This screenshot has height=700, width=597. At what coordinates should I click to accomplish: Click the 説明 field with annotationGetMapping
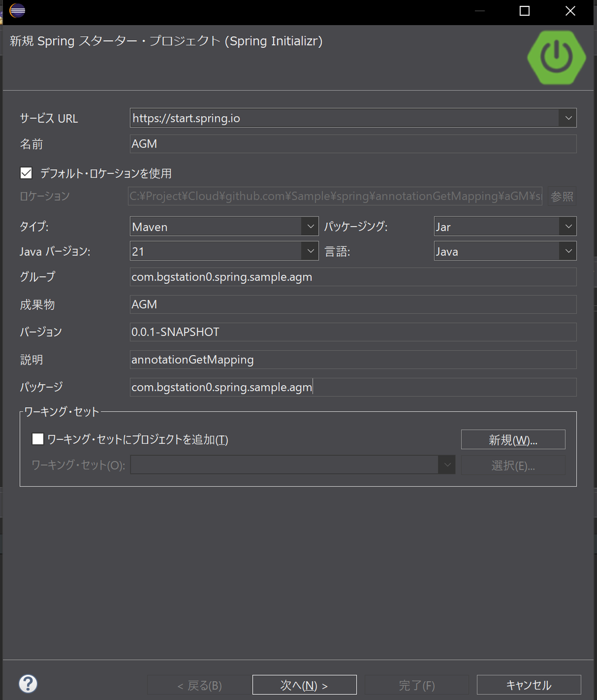353,359
